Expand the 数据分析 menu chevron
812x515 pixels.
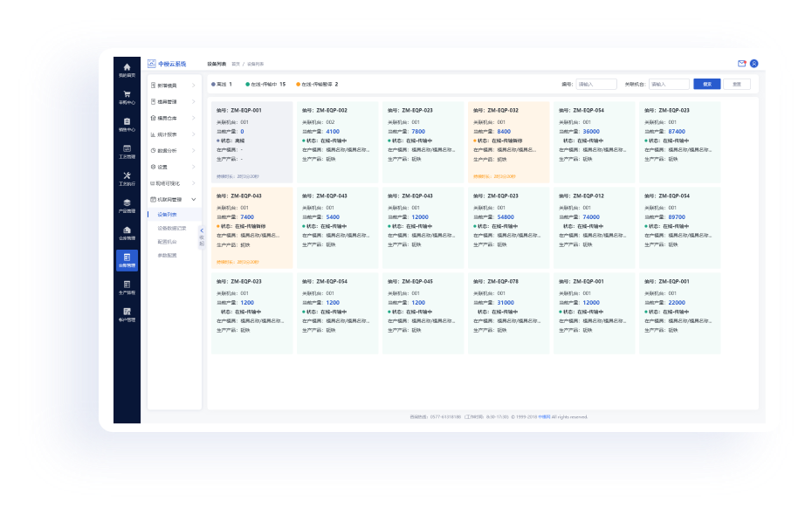point(193,151)
